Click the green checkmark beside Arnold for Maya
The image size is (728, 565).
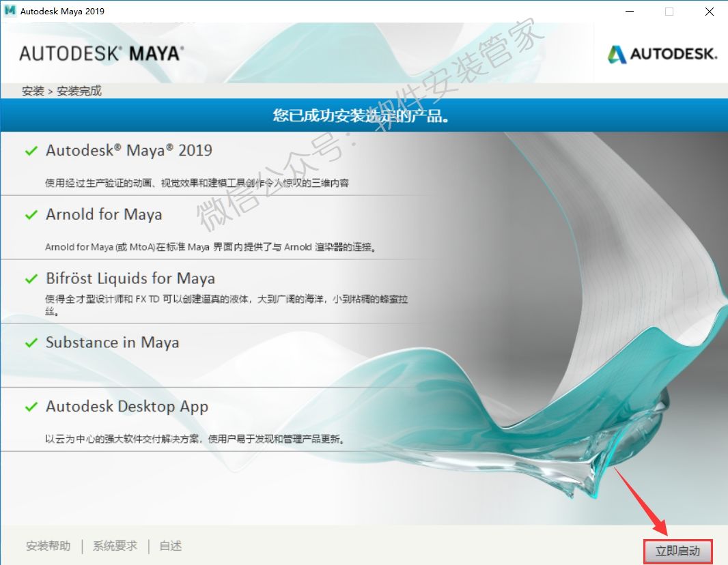[x=31, y=215]
